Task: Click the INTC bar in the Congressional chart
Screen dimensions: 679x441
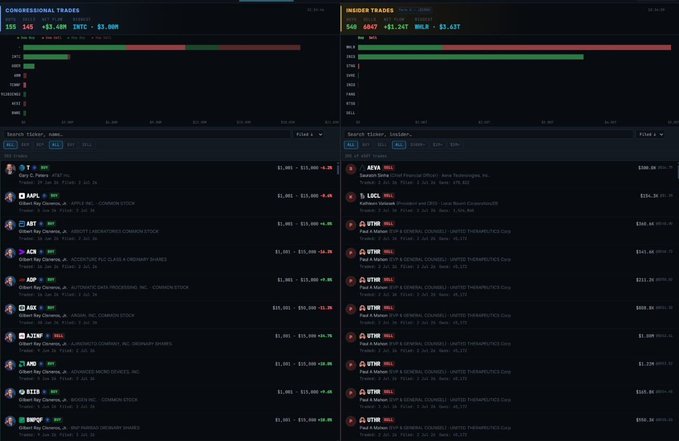Action: pos(47,57)
